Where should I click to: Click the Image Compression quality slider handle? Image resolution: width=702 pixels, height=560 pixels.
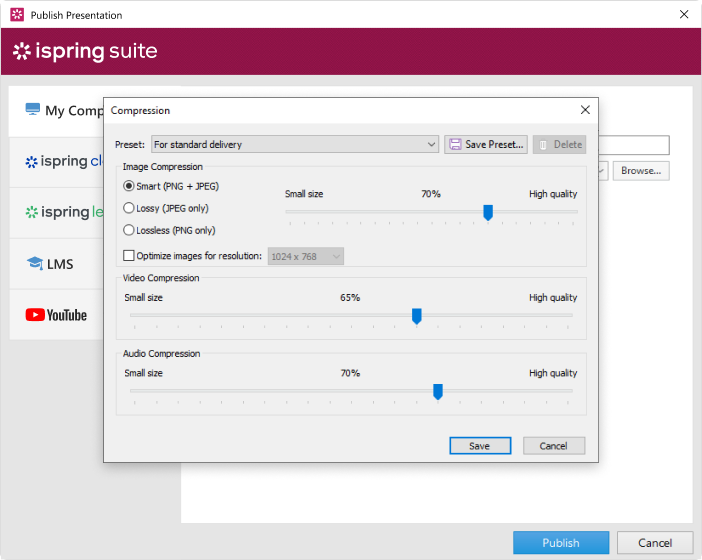coord(488,213)
